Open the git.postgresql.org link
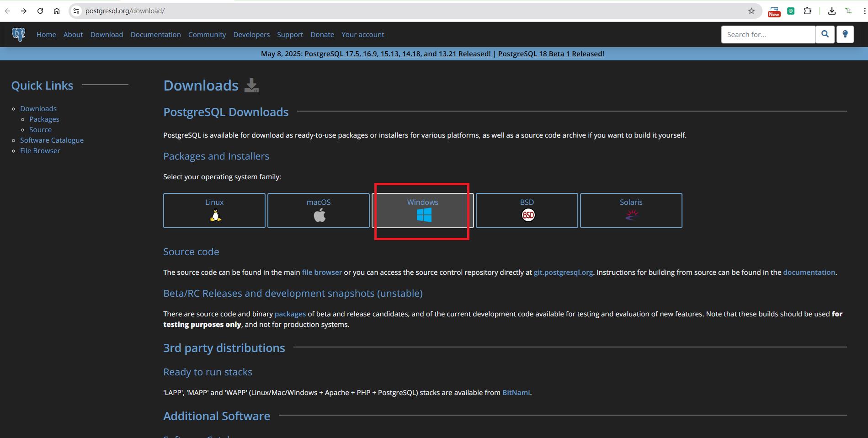The height and width of the screenshot is (438, 868). 563,272
